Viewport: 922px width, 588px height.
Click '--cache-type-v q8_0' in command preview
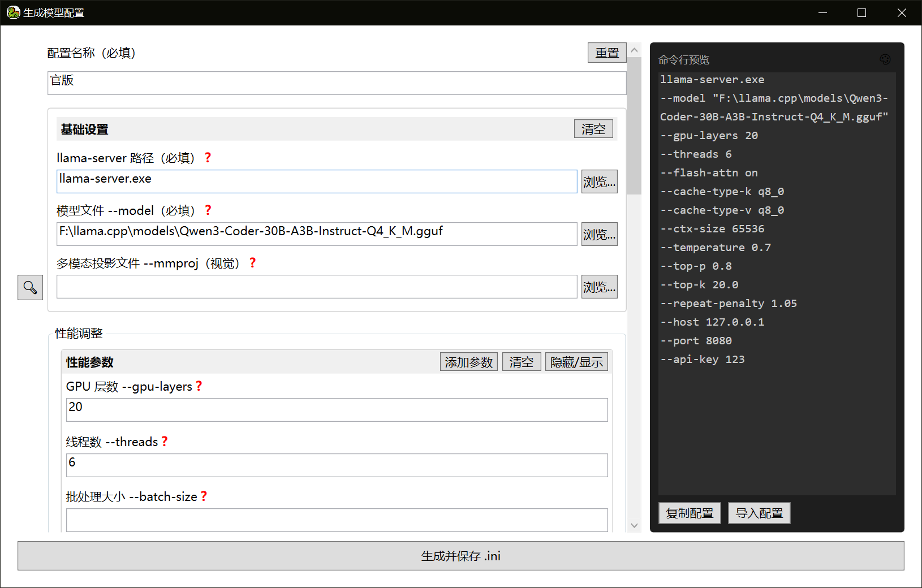point(722,210)
